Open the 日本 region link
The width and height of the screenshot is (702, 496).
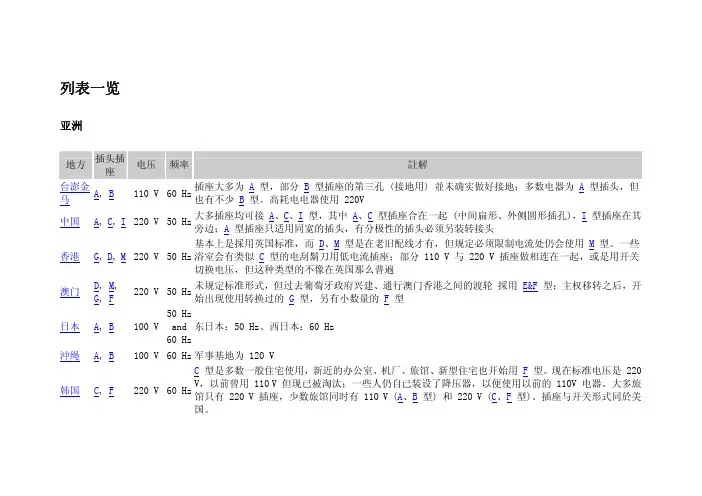point(70,326)
